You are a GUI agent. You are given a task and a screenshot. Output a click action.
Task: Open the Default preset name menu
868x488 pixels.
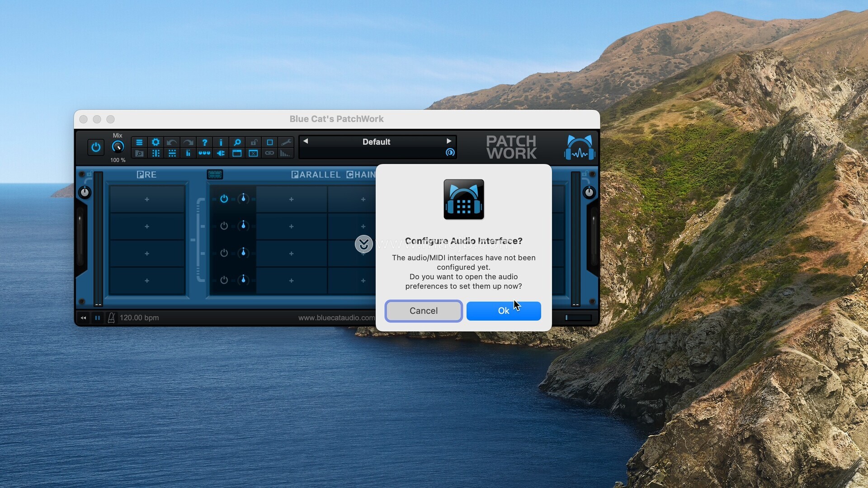[x=376, y=142]
